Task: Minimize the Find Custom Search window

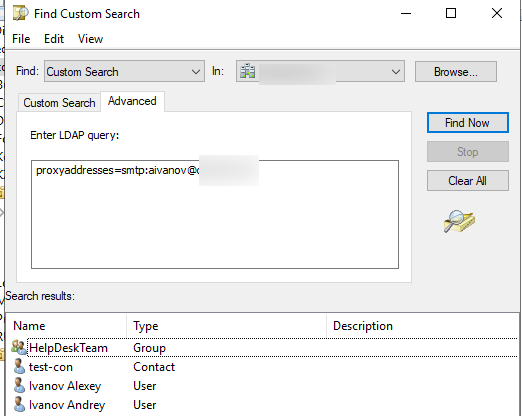Action: coord(406,13)
